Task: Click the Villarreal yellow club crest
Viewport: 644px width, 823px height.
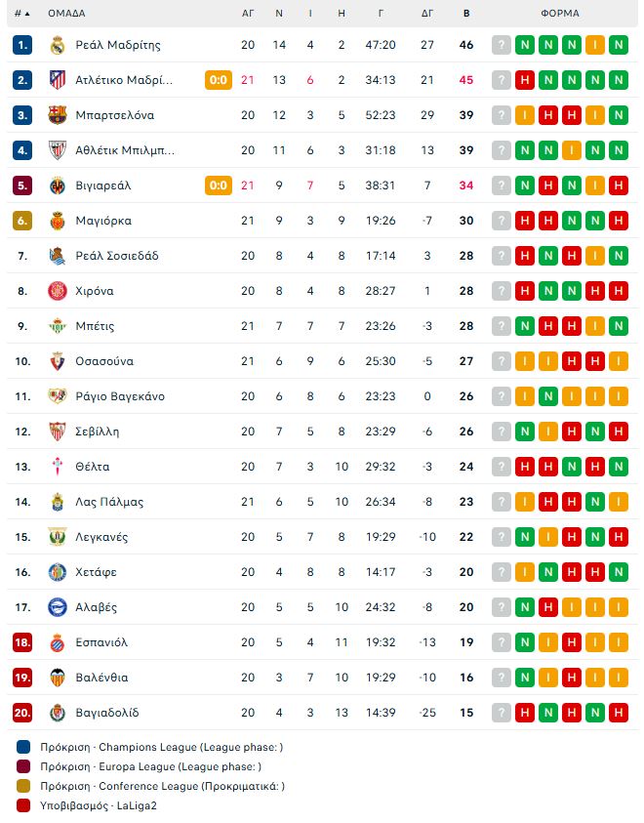Action: coord(58,185)
